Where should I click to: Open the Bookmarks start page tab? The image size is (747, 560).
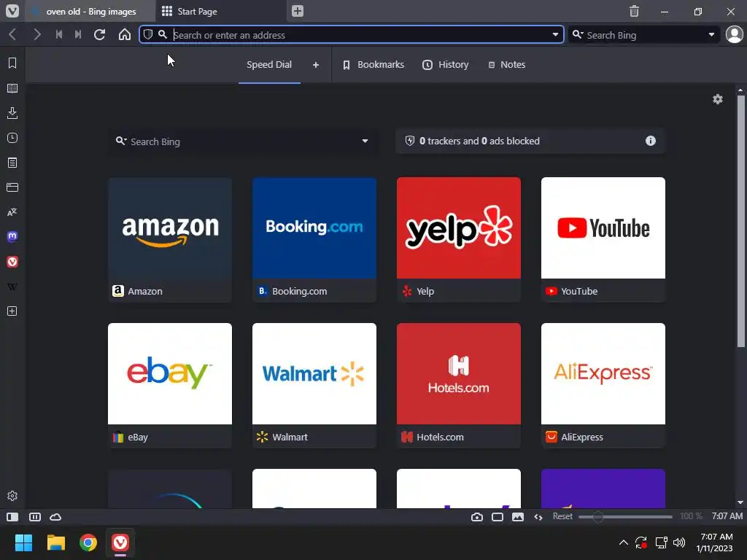pos(373,65)
